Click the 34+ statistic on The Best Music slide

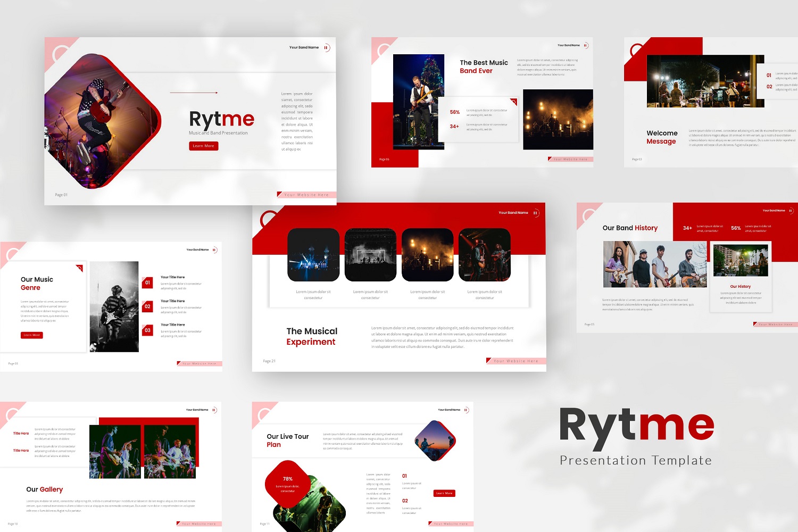coord(454,127)
